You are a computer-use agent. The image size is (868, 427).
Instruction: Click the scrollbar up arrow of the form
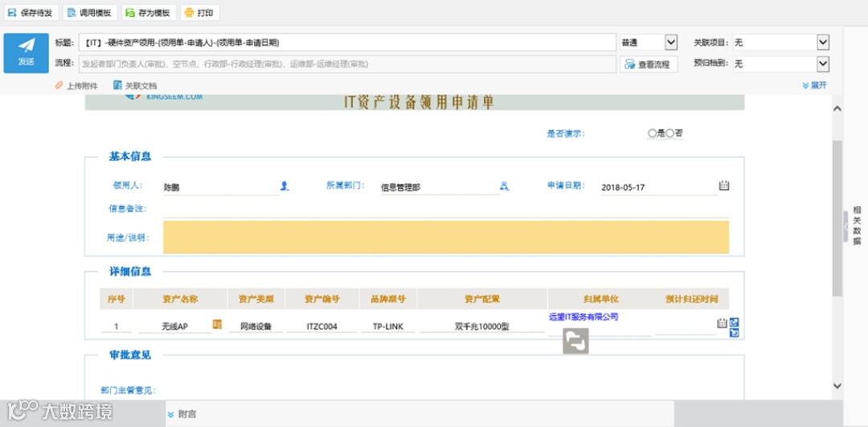coord(837,109)
